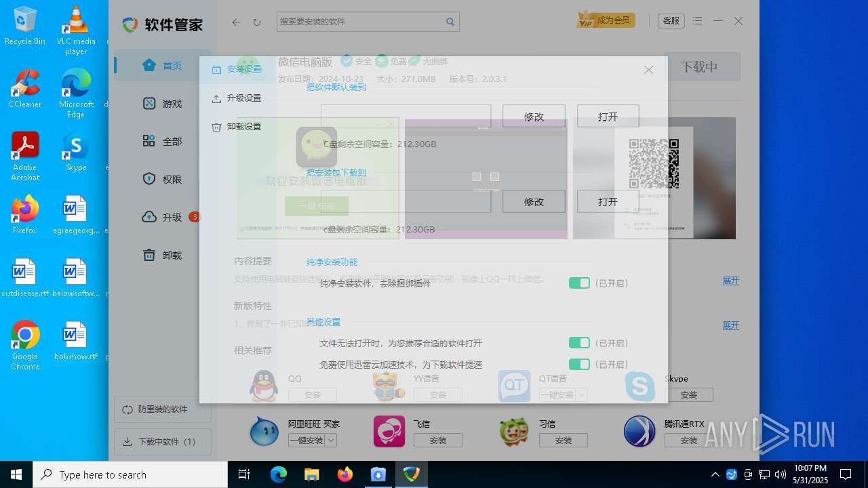Click the 腾讯通RTX app icon
The image size is (868, 488).
[x=639, y=432]
